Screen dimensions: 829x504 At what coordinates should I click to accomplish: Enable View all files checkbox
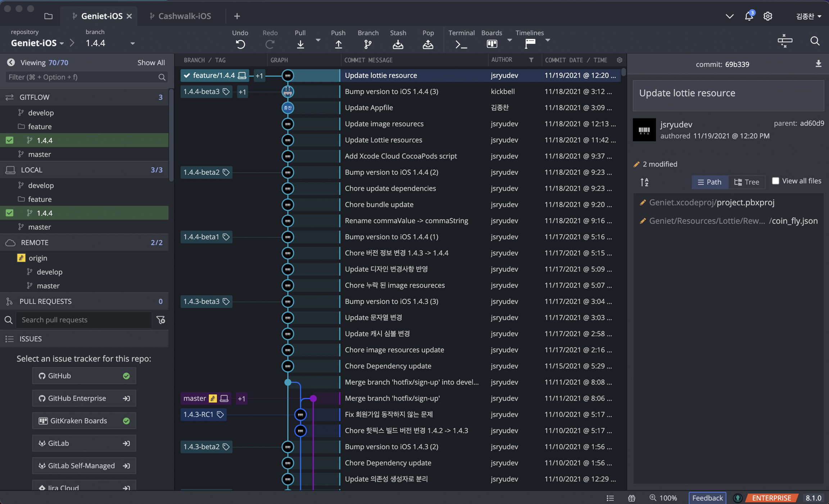coord(775,181)
